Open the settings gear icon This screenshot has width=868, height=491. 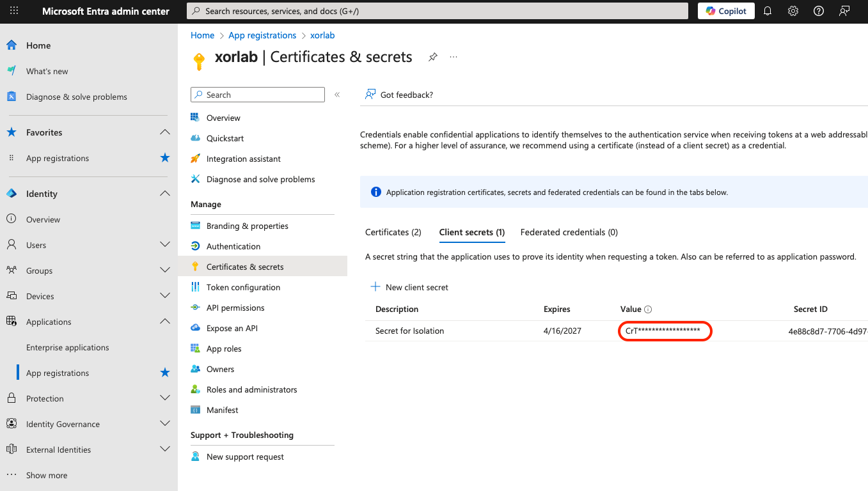click(793, 11)
